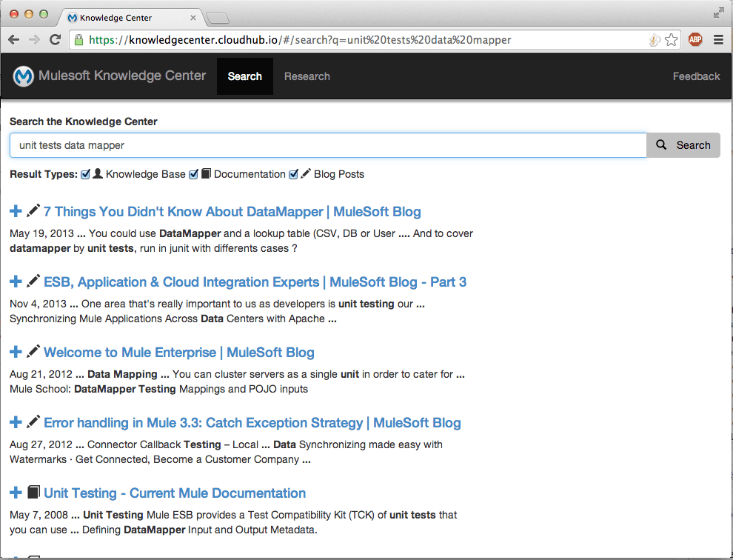Click the search query input field
This screenshot has width=733, height=560.
327,145
